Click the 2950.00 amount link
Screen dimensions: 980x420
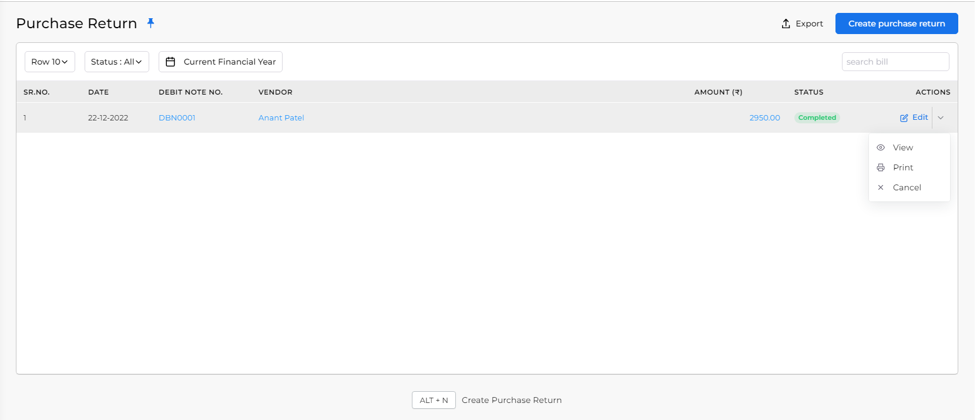click(764, 117)
